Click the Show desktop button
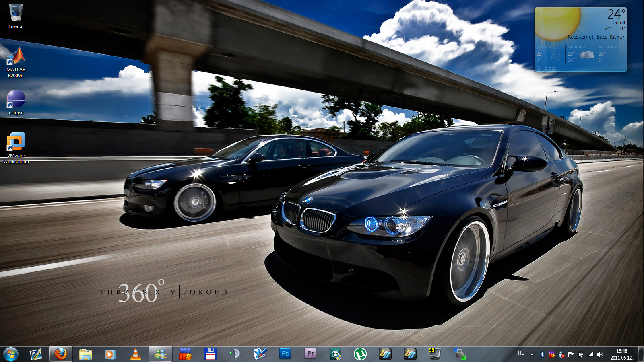The image size is (644, 362). (641, 354)
